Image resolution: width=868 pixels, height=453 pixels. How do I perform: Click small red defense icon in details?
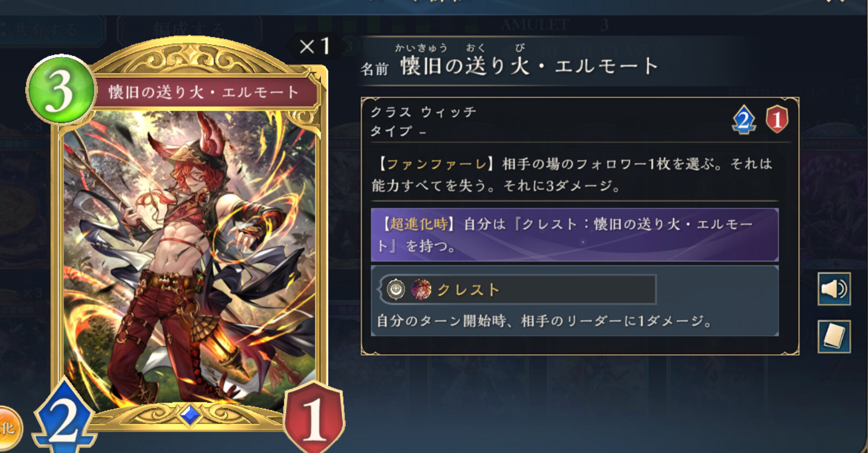click(777, 119)
